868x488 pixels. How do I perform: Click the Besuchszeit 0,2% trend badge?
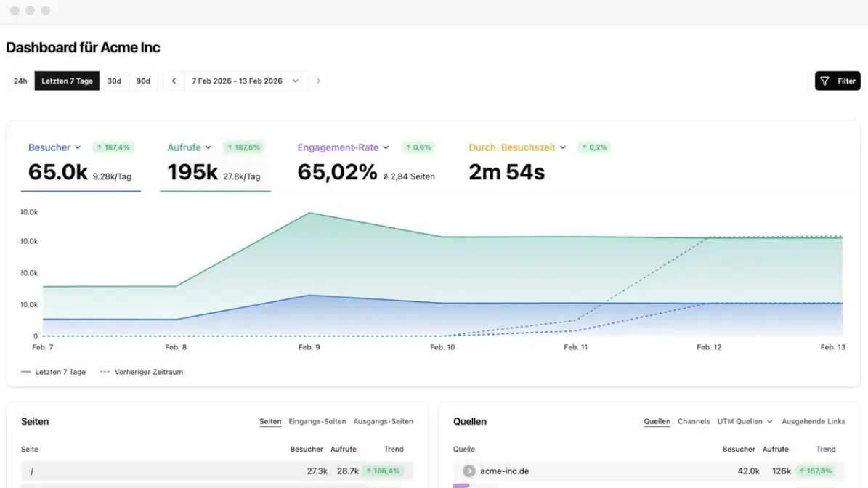click(x=594, y=147)
